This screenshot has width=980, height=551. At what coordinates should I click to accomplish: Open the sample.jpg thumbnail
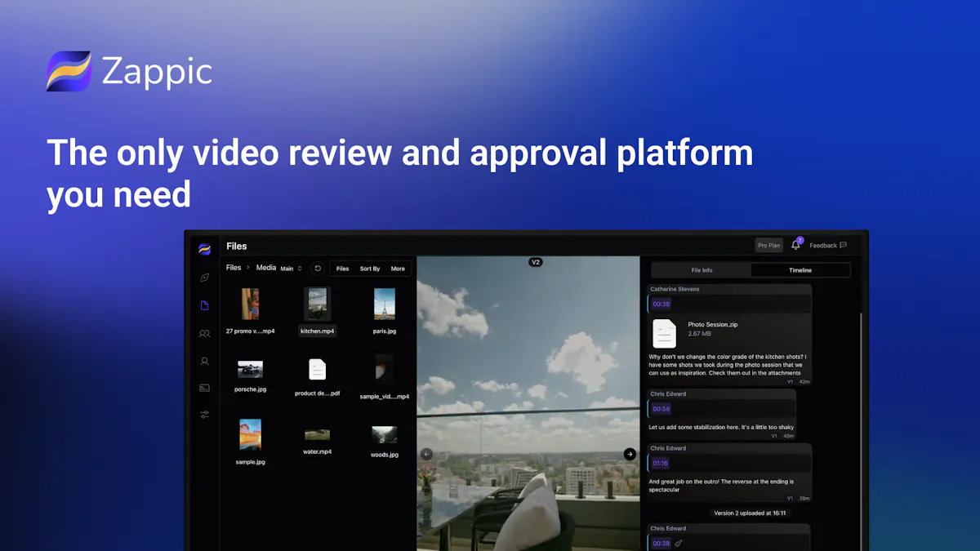[x=250, y=435]
